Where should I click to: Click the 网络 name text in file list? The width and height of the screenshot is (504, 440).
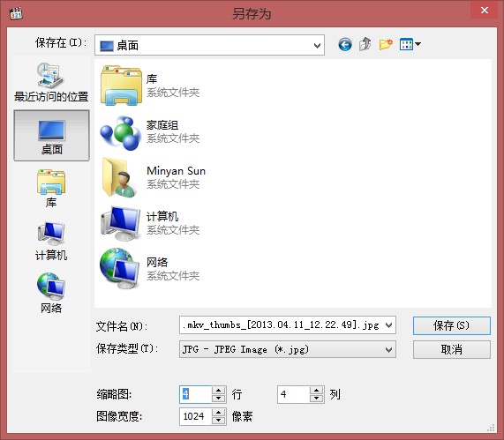(x=157, y=263)
